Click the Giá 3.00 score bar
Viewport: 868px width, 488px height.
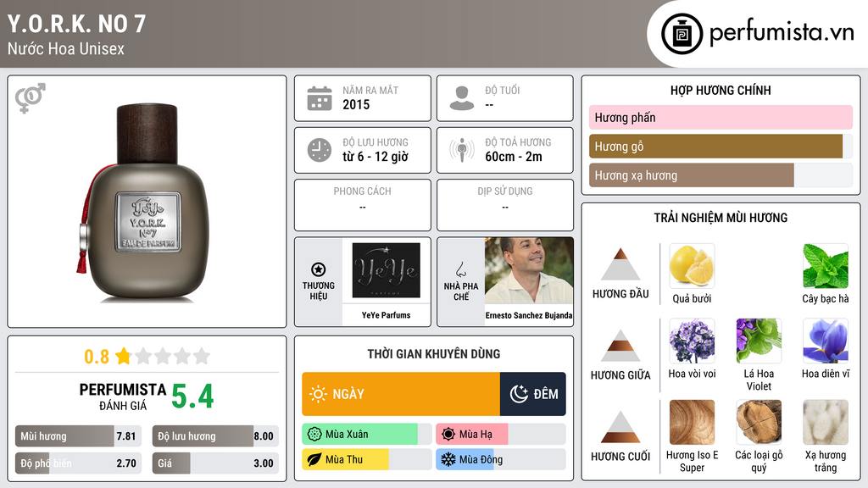pos(215,463)
